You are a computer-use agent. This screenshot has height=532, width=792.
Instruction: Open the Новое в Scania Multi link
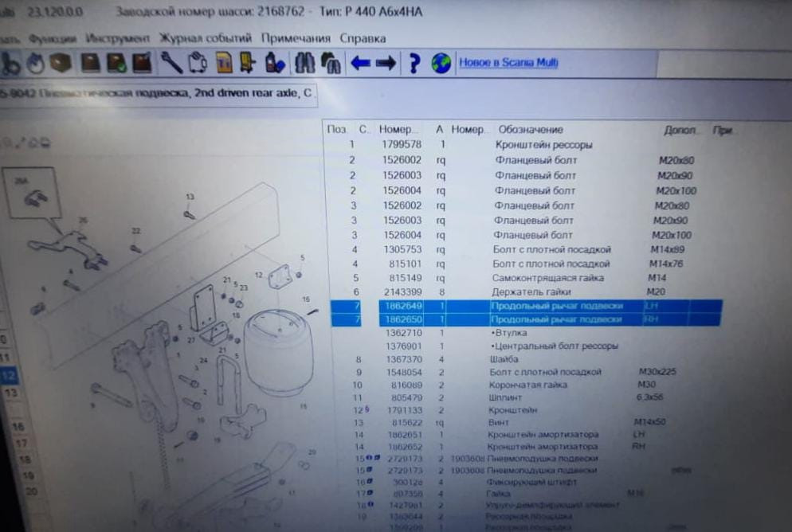508,63
